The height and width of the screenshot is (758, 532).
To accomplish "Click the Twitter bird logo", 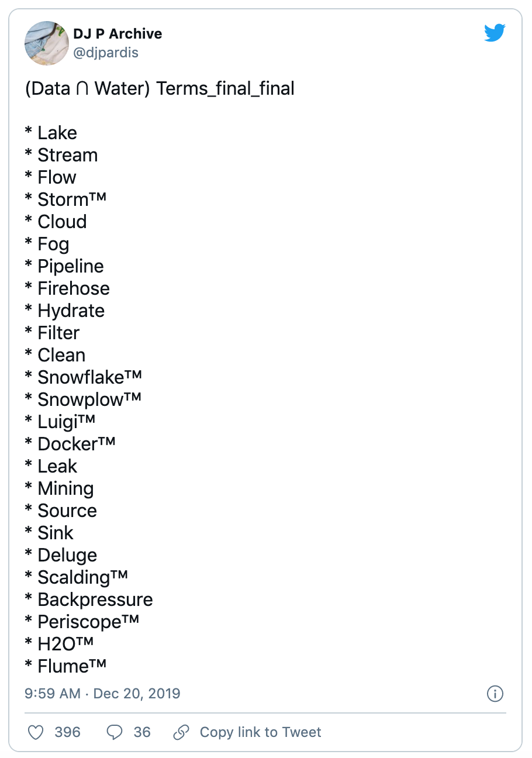I will coord(495,33).
